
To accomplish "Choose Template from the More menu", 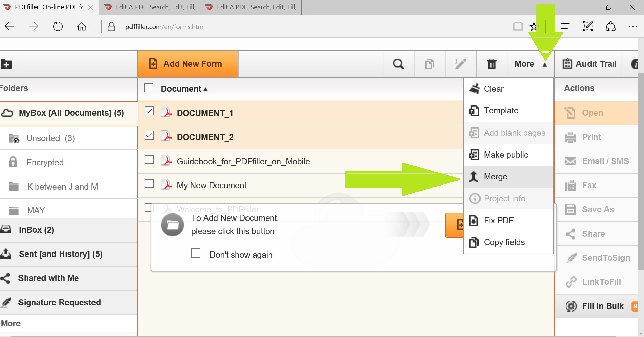I will click(508, 111).
